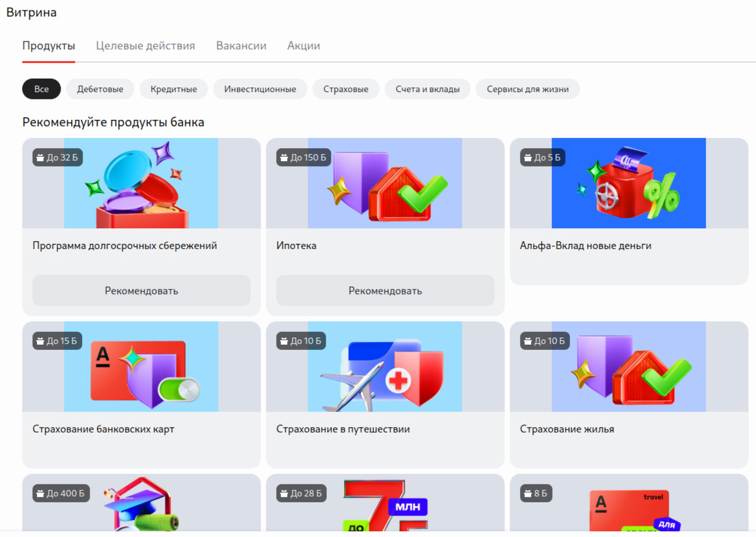
Task: Click the Альфа-Вклад новые деньги title
Action: [586, 246]
